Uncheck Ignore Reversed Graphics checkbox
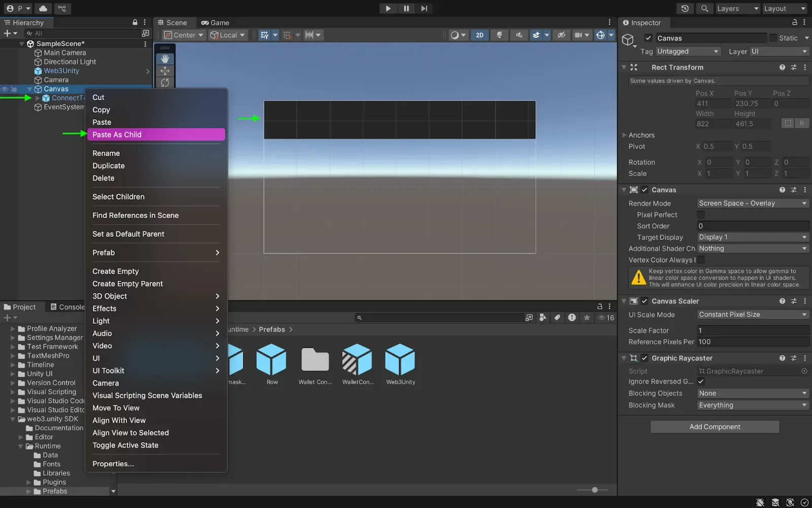 click(701, 382)
